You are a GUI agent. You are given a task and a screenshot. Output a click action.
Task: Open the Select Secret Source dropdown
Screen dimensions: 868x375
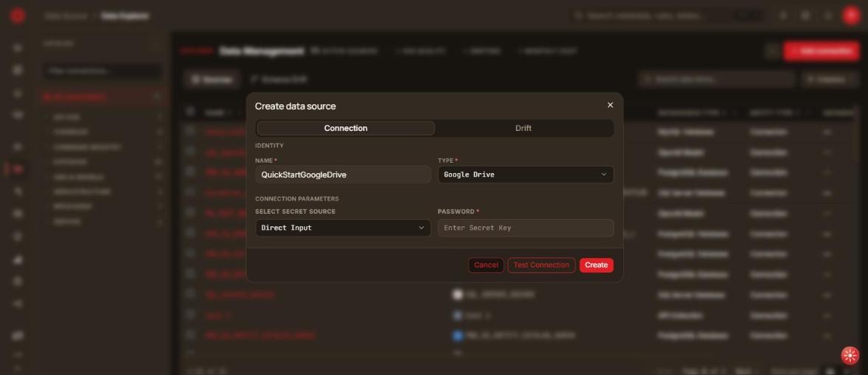point(342,228)
